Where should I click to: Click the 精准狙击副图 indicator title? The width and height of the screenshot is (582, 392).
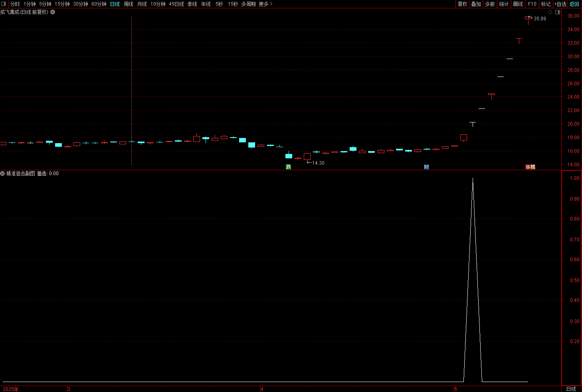[21, 173]
